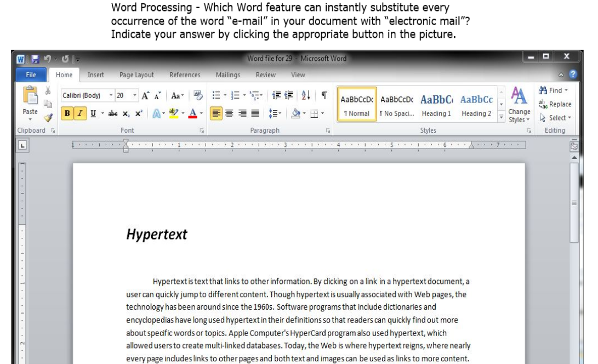Click the Word application icon in title bar
The image size is (598, 364).
(x=21, y=59)
